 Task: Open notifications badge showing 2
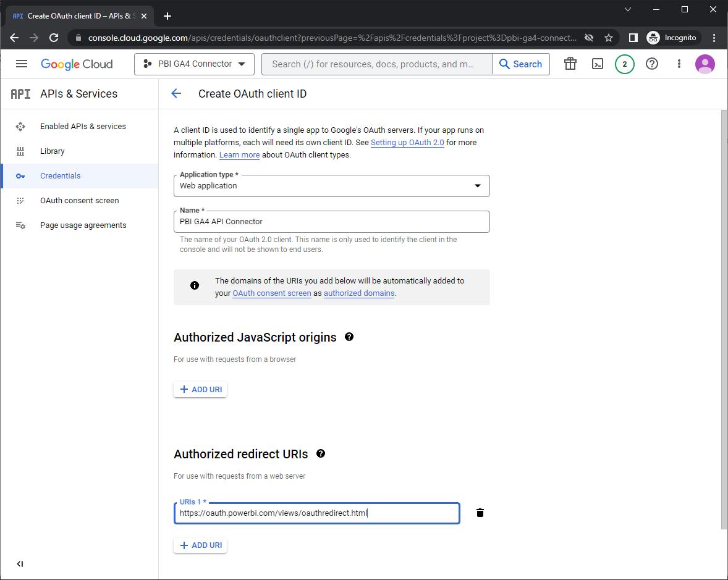624,64
